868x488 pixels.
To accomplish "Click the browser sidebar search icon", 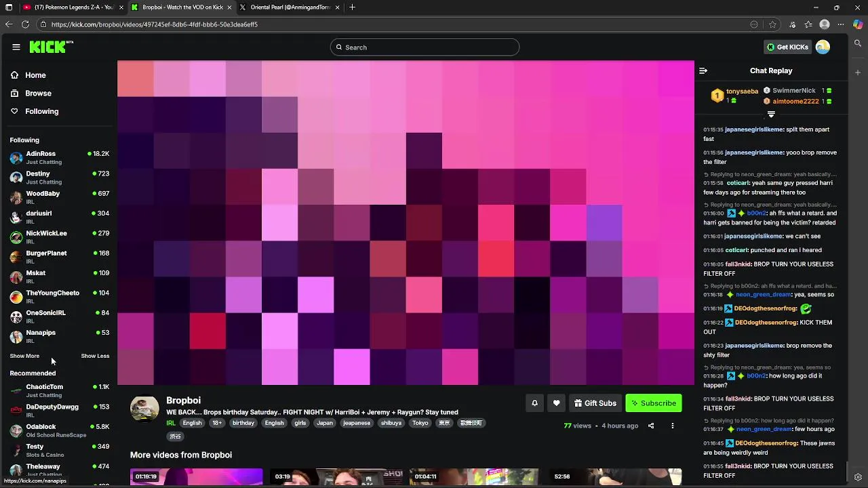I will (x=858, y=43).
